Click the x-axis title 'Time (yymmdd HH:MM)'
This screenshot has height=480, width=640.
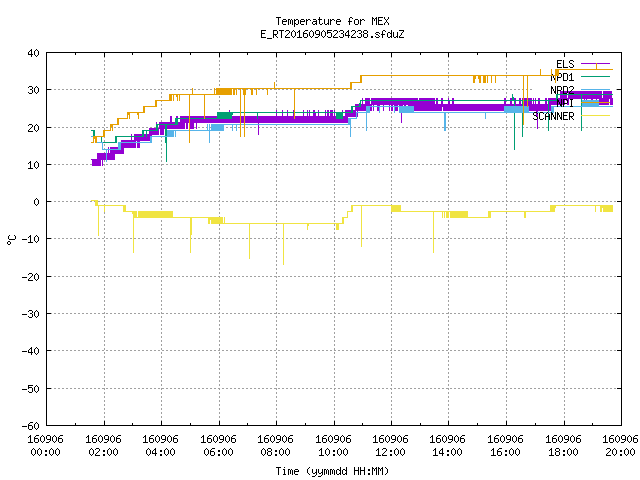332,471
